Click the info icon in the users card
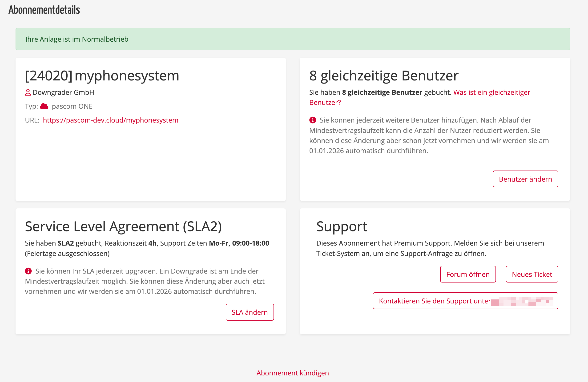This screenshot has width=588, height=382. (x=313, y=120)
